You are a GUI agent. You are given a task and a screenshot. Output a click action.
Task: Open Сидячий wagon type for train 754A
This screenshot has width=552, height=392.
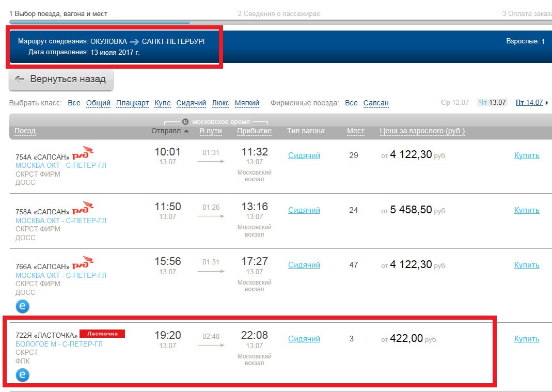click(x=304, y=155)
